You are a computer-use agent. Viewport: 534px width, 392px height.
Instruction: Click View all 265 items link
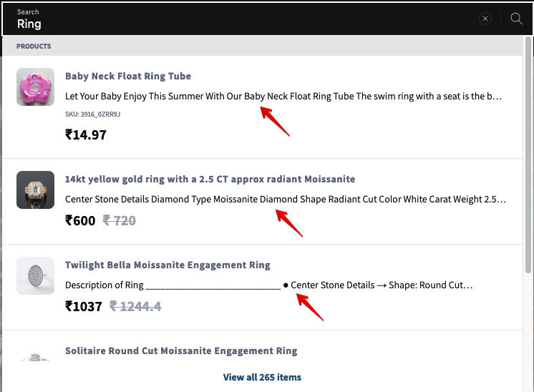[x=262, y=377]
